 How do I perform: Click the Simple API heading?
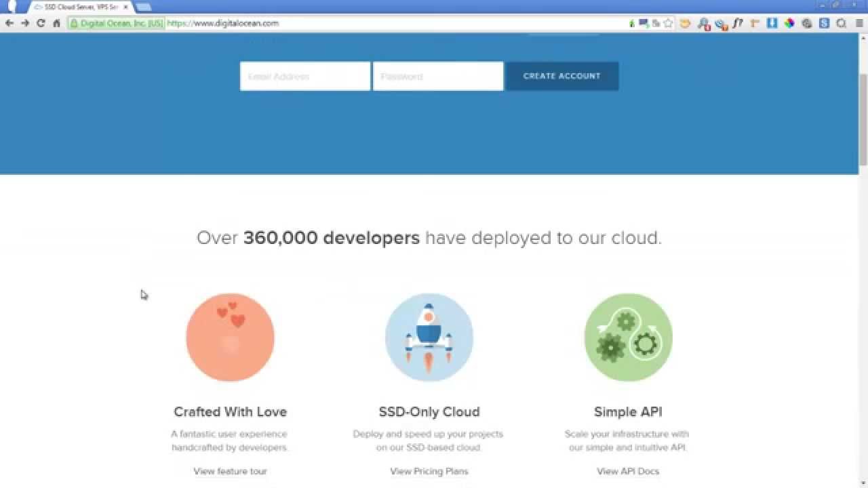point(628,411)
